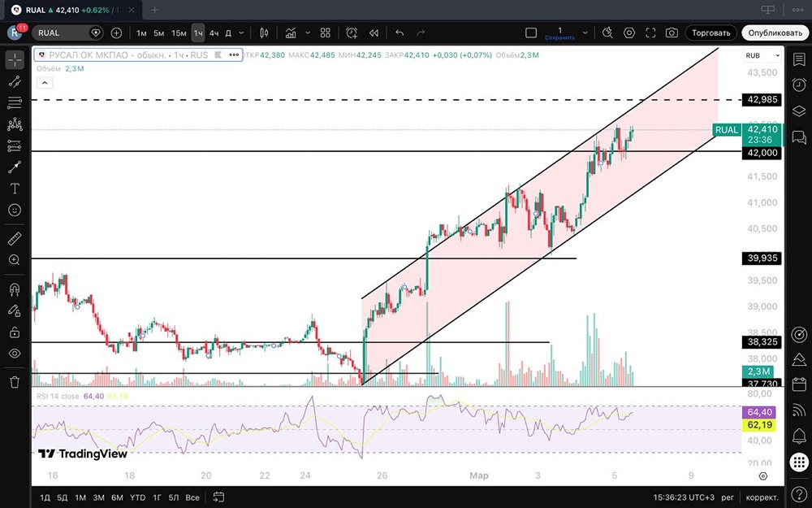Collapse the indicator legend chevron

45,82
